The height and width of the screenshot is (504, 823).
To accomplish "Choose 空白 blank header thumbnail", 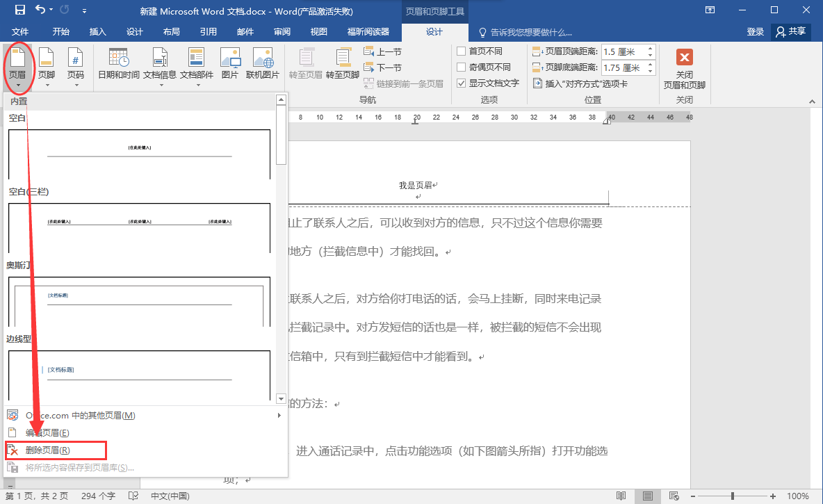I will click(x=139, y=154).
